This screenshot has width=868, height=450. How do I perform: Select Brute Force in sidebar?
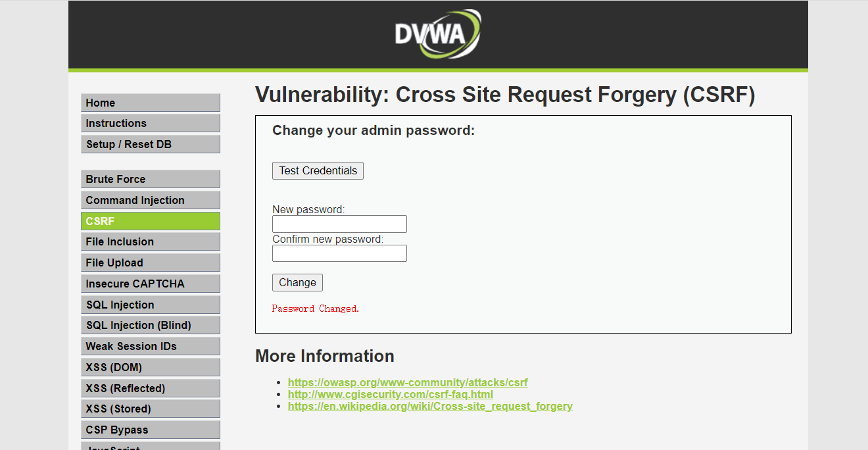150,179
